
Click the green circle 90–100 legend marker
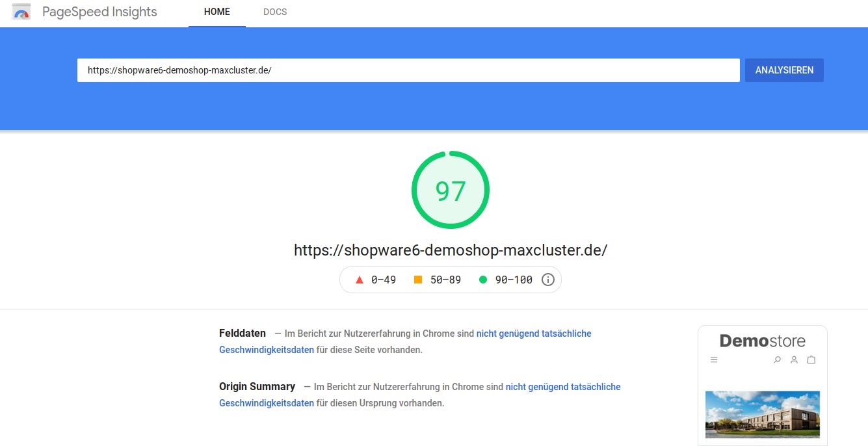click(x=483, y=280)
